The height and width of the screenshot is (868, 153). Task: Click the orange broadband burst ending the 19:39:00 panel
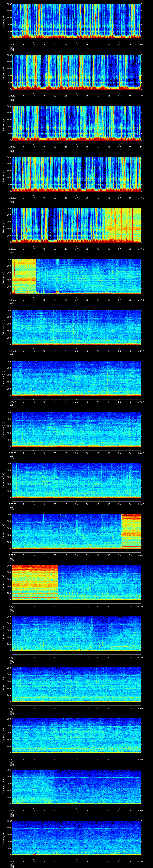coord(131,531)
